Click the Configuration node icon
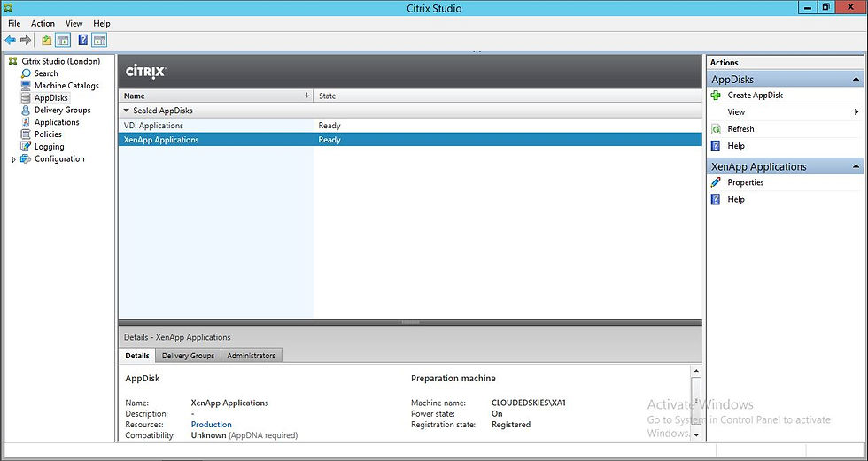 [x=26, y=158]
